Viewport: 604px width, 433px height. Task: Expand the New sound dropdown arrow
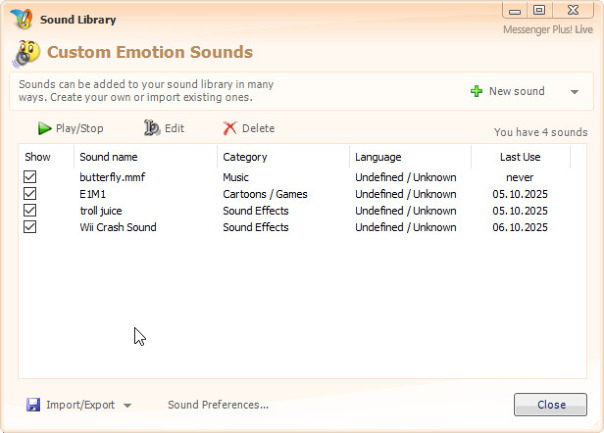[x=574, y=92]
